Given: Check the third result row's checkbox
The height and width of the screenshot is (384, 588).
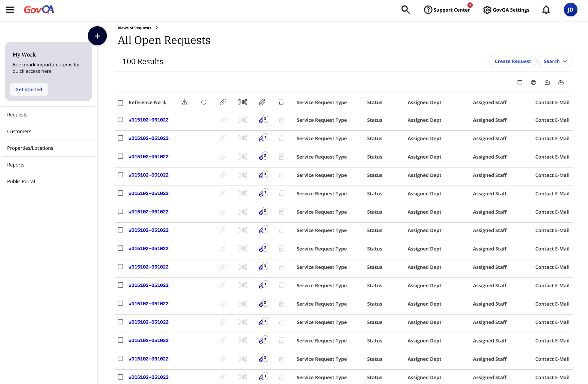Looking at the screenshot, I should pos(120,156).
